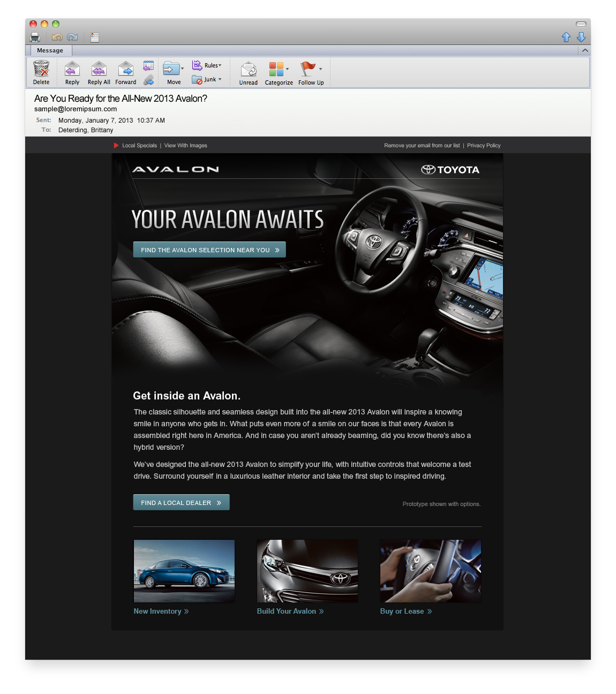Open the Rules dropdown

pos(208,65)
